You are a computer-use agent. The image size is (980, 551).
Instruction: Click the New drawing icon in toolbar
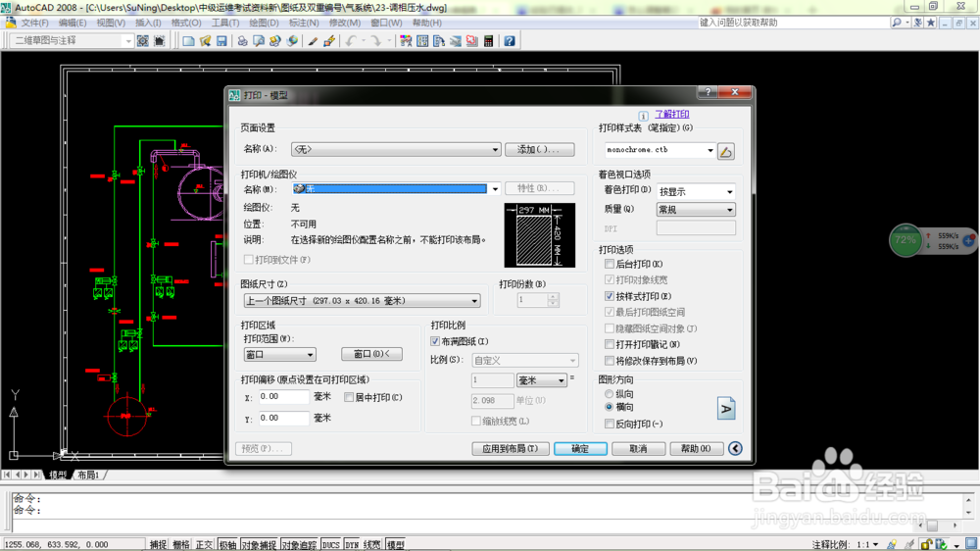tap(188, 41)
